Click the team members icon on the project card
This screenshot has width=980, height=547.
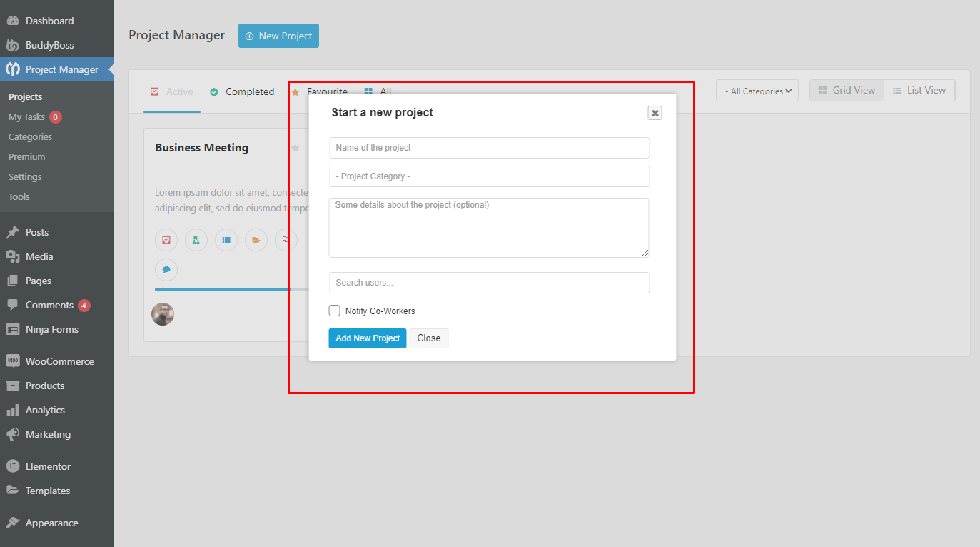click(x=196, y=240)
